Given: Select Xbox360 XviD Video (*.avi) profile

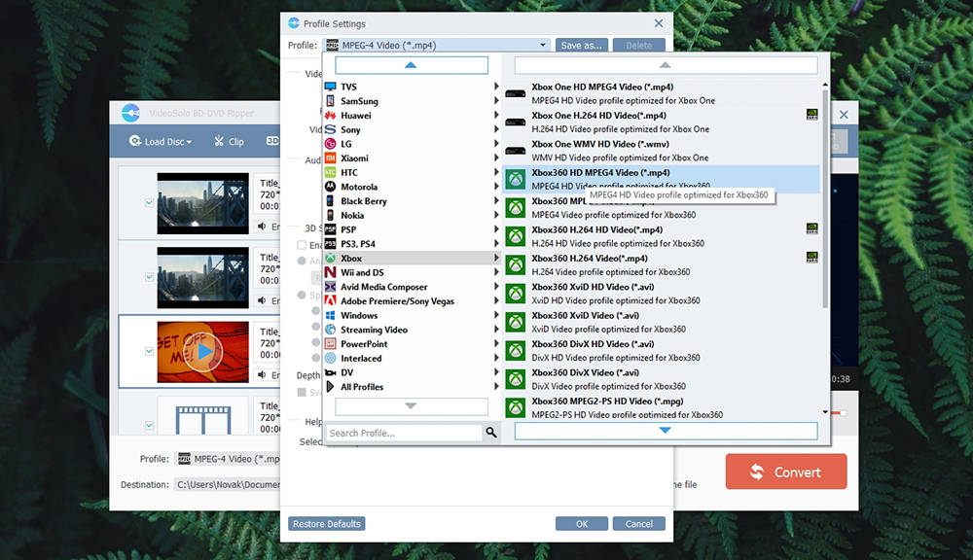Looking at the screenshot, I should pos(662,322).
